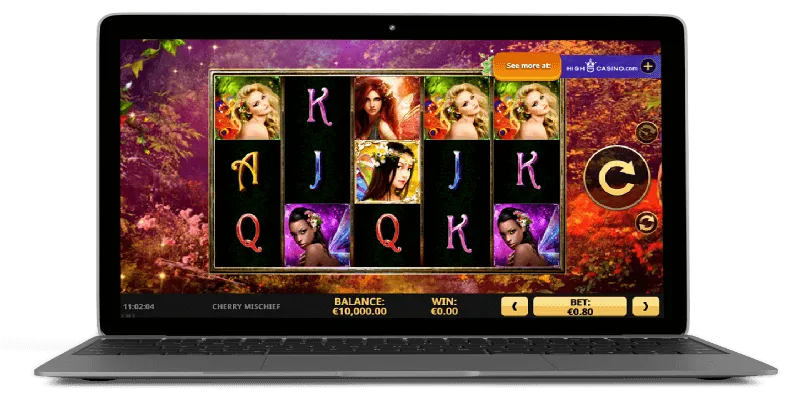Click the golden A symbol in first reel

pyautogui.click(x=248, y=171)
